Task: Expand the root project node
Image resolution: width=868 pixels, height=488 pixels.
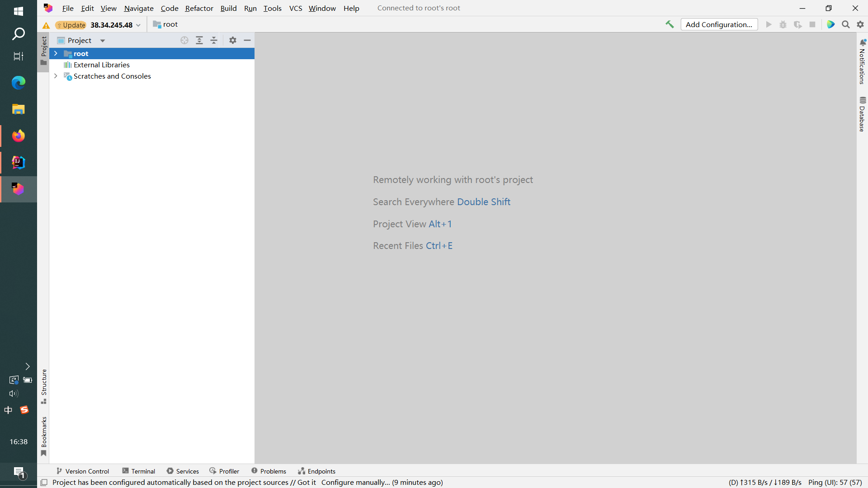Action: pyautogui.click(x=56, y=53)
